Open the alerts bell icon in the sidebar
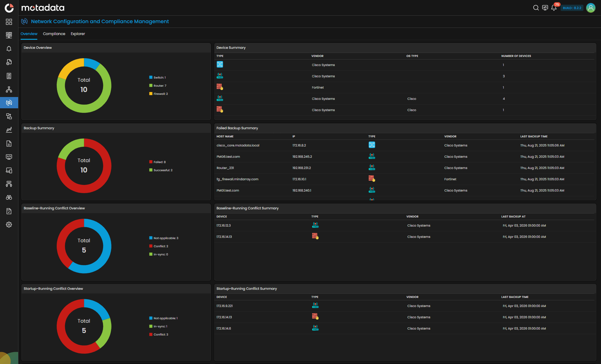Viewport: 601px width, 364px height. [x=9, y=49]
